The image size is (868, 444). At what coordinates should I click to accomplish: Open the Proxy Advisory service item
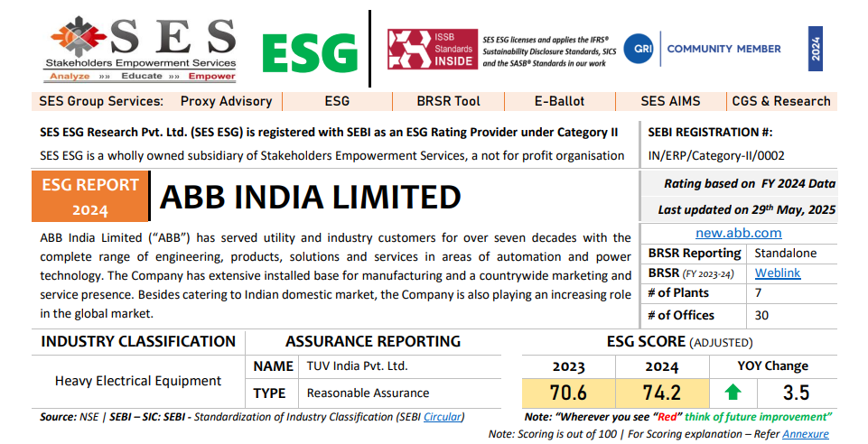tap(227, 101)
